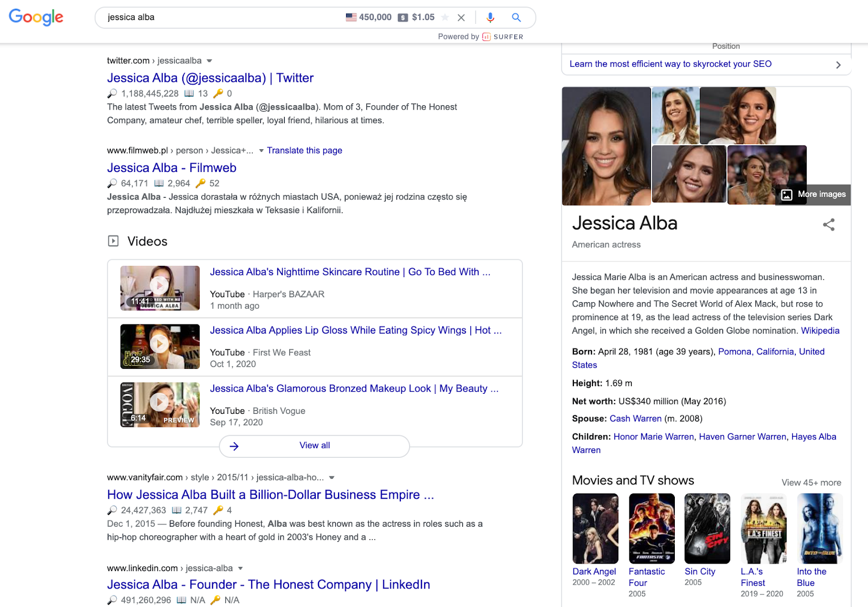The height and width of the screenshot is (607, 868).
Task: Share the Jessica Alba knowledge panel
Action: pos(828,225)
